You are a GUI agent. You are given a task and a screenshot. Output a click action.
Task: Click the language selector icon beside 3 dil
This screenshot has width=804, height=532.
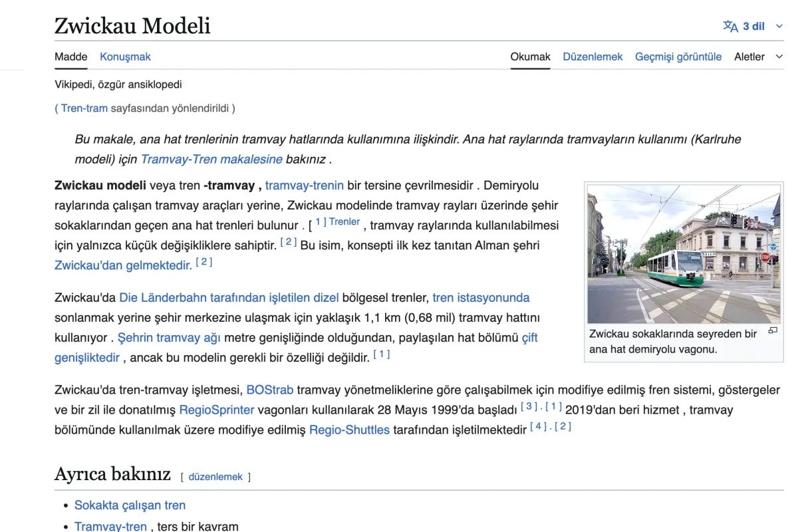click(x=730, y=26)
